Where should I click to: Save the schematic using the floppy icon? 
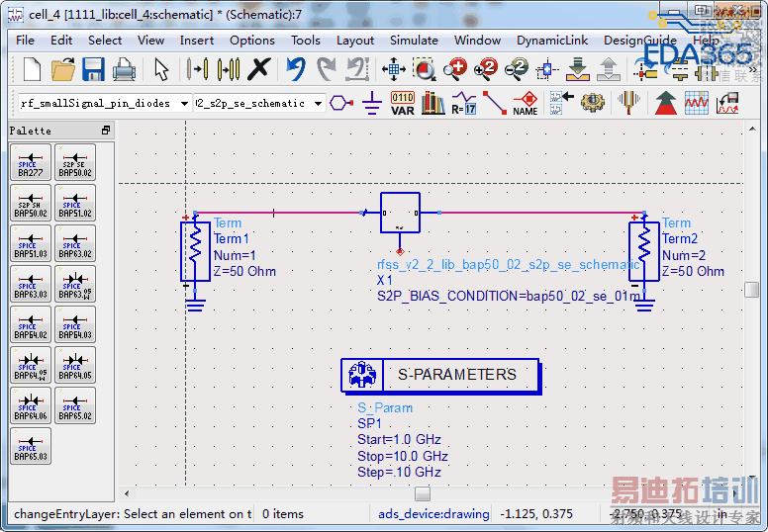pyautogui.click(x=93, y=69)
